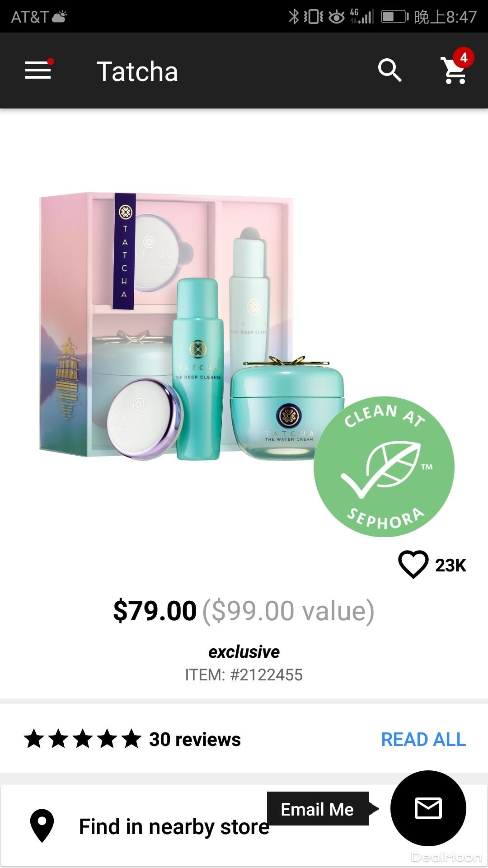Screen dimensions: 488x868
Task: Tap the $79.00 price text
Action: pos(155,611)
